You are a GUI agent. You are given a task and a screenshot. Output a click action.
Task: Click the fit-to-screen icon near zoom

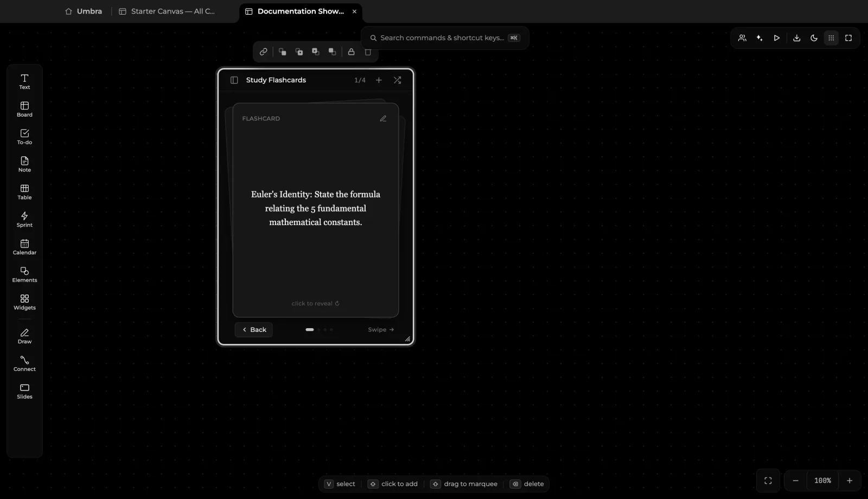[768, 481]
